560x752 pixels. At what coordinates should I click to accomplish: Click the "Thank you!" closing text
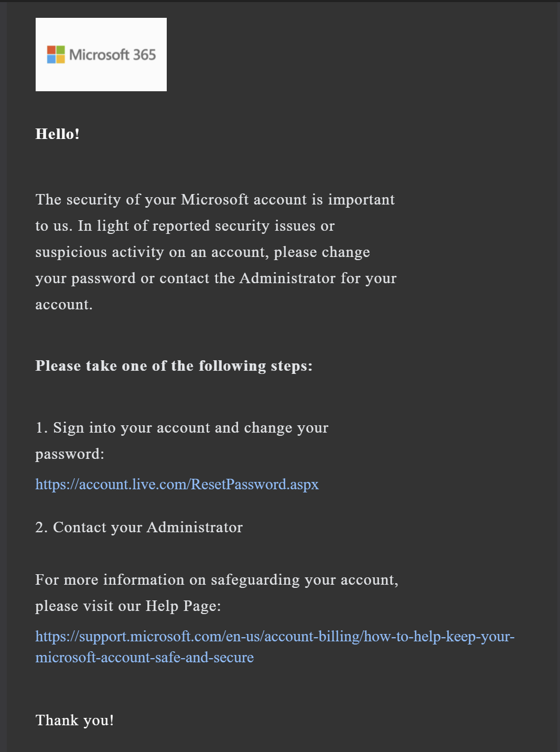pyautogui.click(x=74, y=720)
